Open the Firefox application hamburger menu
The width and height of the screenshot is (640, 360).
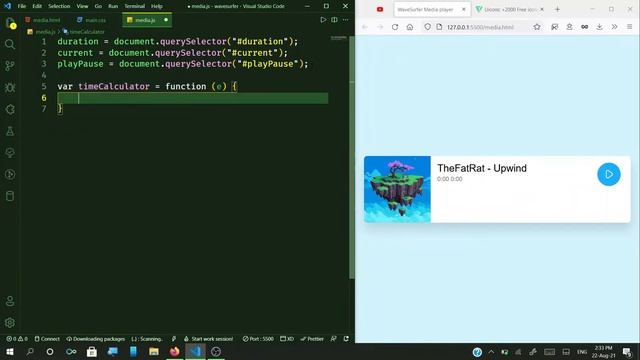(x=629, y=27)
